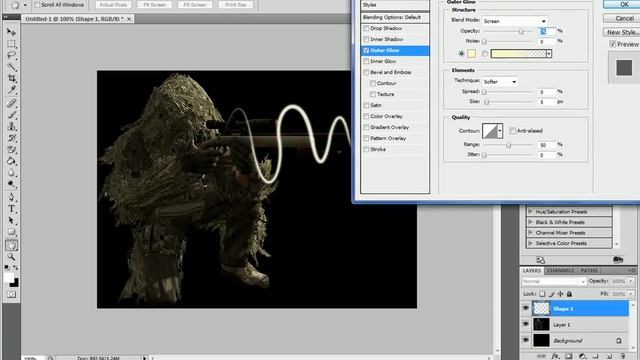Check the Anti-aliased option
640x360 pixels.
[513, 131]
